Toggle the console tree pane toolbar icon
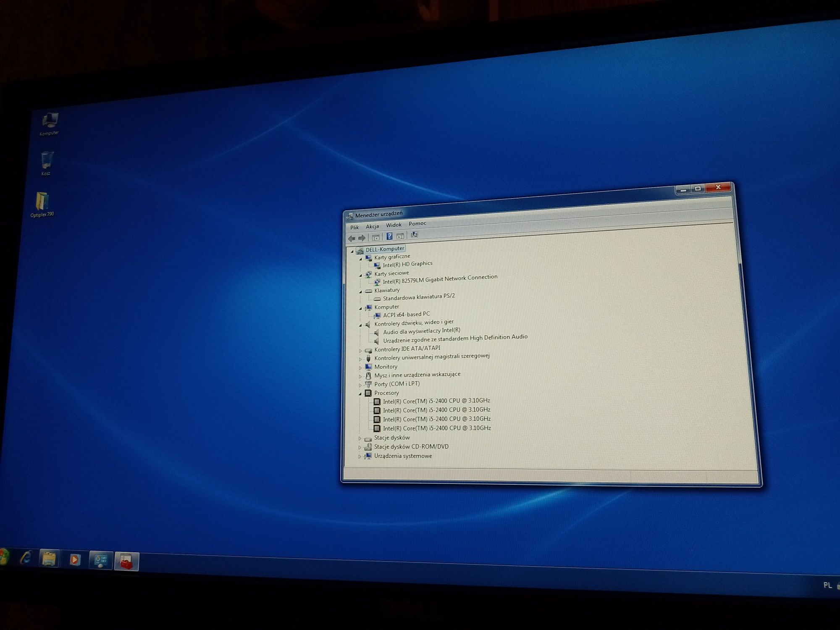Image resolution: width=840 pixels, height=630 pixels. (376, 237)
